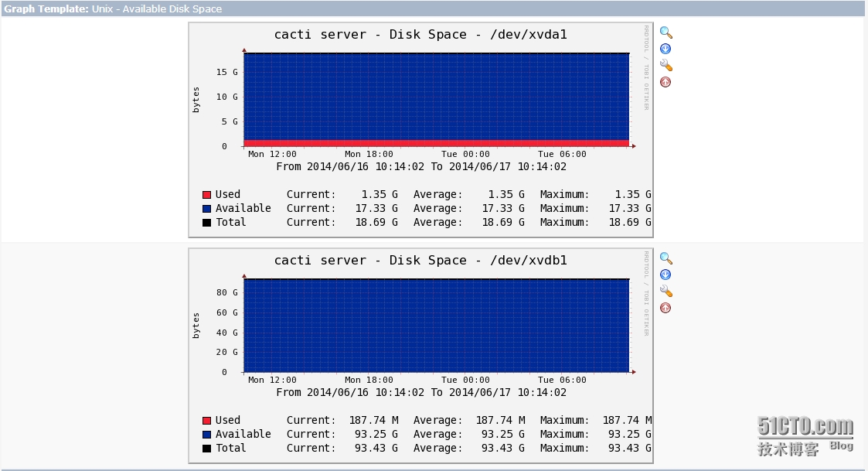Zoom the /dev/xvda1 graph with magnifier icon
The width and height of the screenshot is (868, 471).
666,32
